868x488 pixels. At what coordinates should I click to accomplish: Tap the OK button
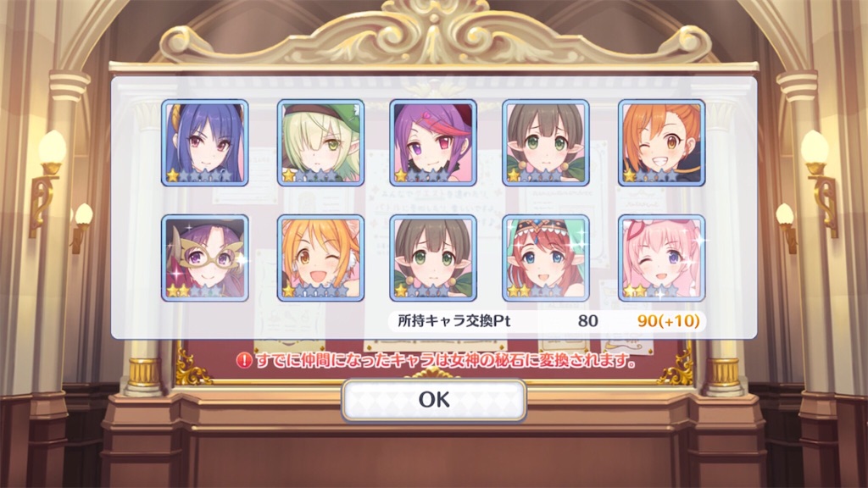coord(434,400)
